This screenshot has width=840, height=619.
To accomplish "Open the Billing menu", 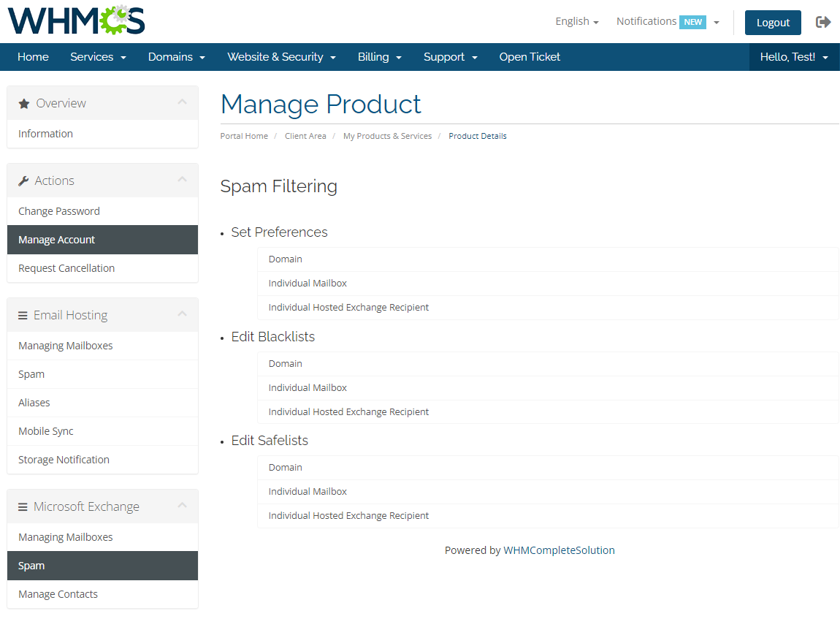I will click(380, 57).
